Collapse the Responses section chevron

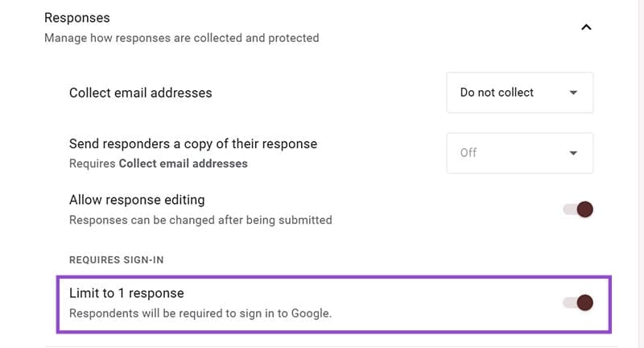(x=586, y=27)
